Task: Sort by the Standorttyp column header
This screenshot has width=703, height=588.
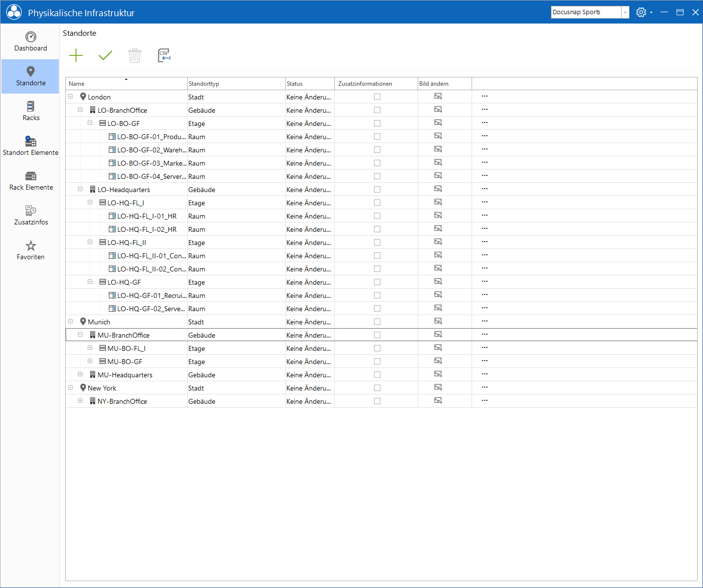Action: tap(236, 84)
